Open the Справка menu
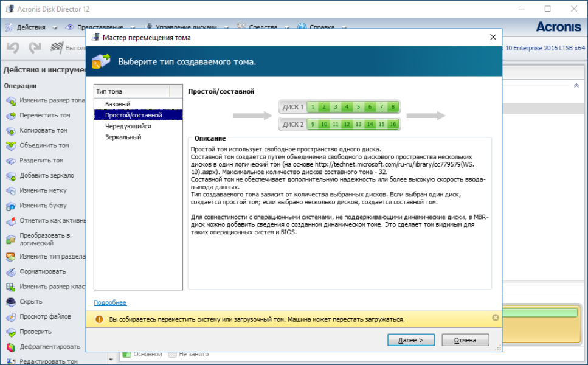The width and height of the screenshot is (588, 365). (x=322, y=27)
